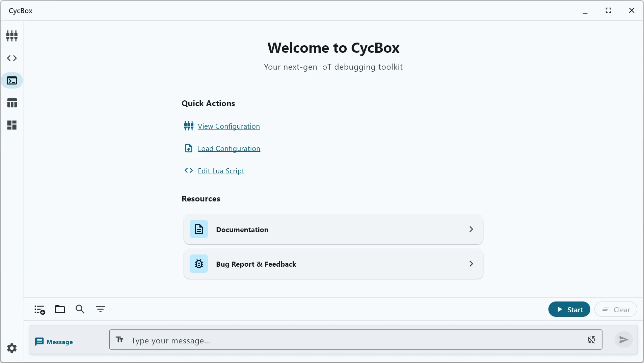Click the Resources heading text
The width and height of the screenshot is (644, 363).
(x=201, y=199)
